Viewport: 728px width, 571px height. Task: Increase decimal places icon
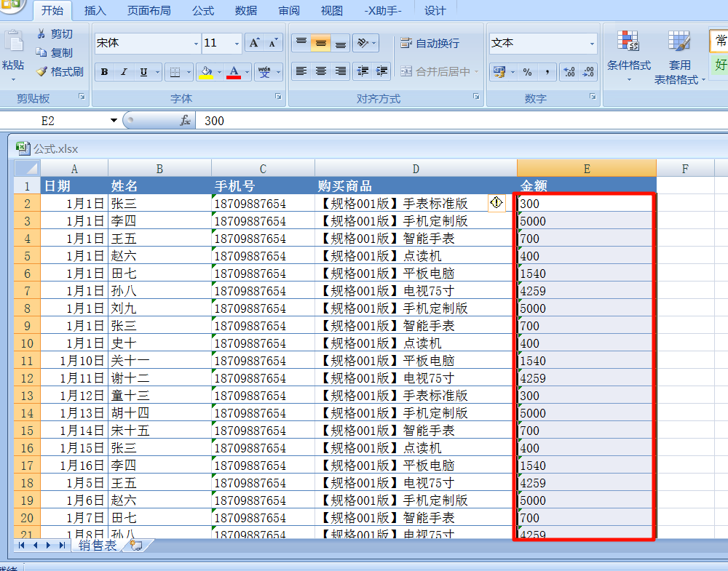(x=569, y=72)
